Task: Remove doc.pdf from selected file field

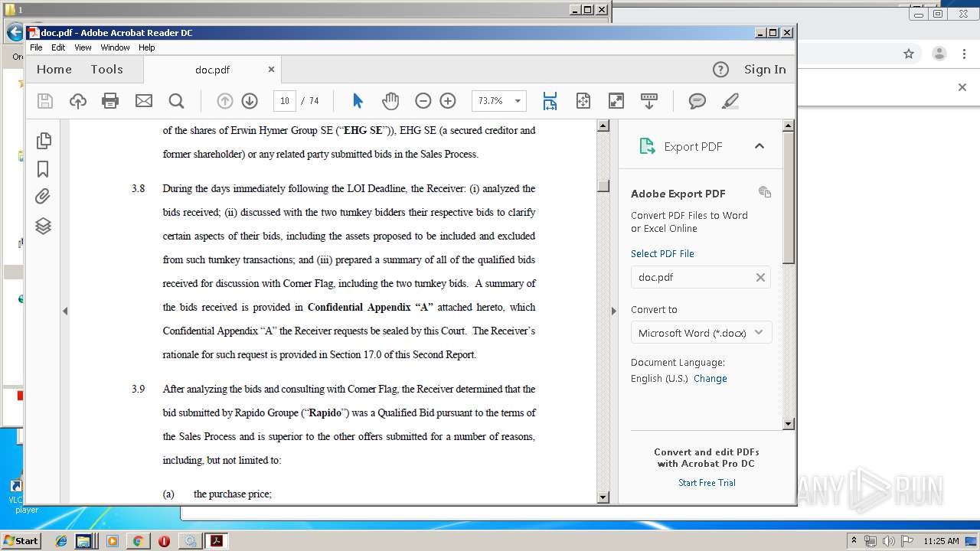Action: tap(760, 277)
